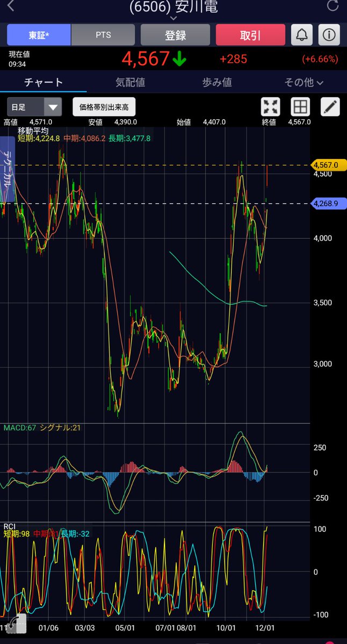Viewport: 347px width, 644px height.
Task: Switch to 歩み値 tab
Action: click(x=217, y=82)
